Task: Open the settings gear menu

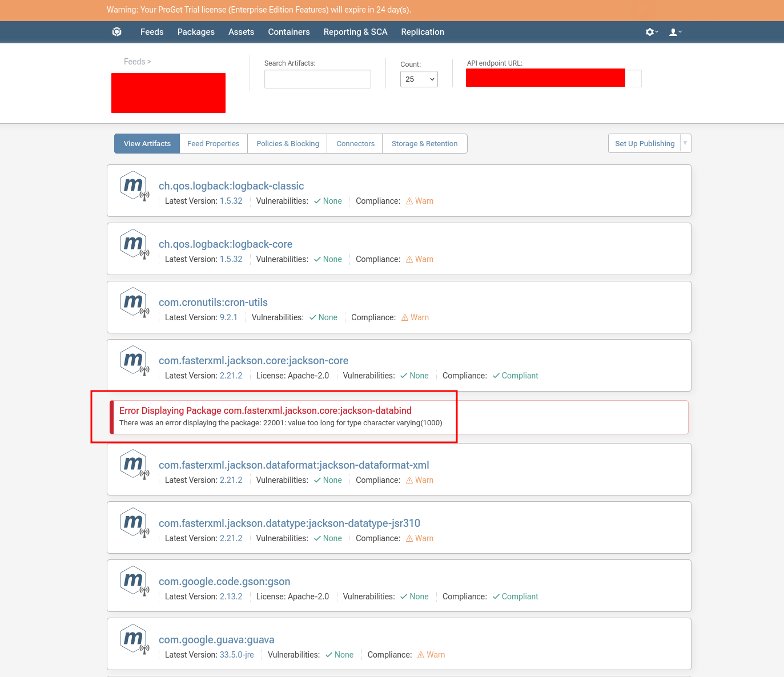Action: pyautogui.click(x=651, y=32)
